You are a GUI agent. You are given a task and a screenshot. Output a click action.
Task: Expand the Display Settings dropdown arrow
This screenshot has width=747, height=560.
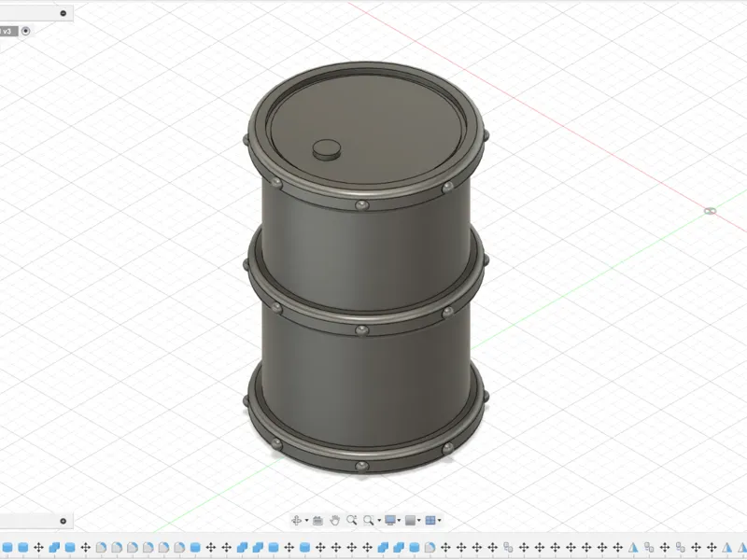click(399, 521)
